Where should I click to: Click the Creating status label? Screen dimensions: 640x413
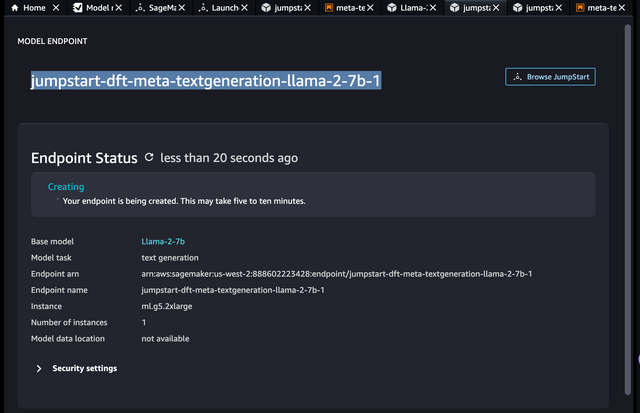[66, 187]
